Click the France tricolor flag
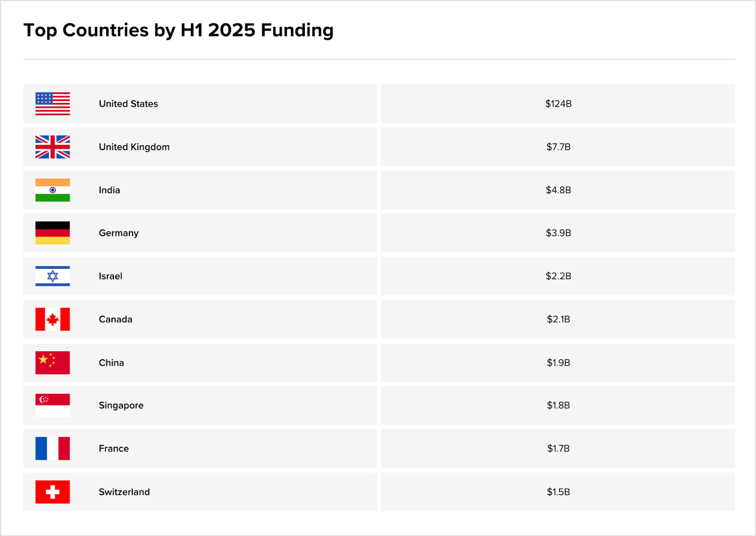 (52, 449)
